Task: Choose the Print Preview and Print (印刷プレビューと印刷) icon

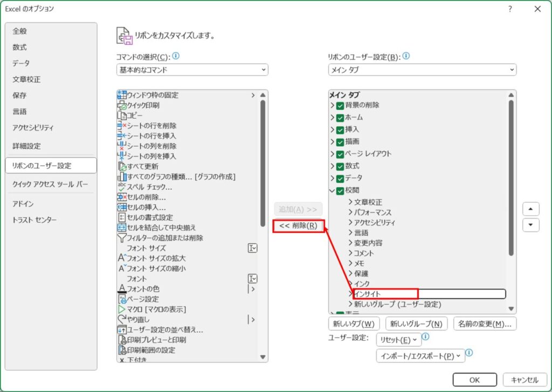Action: (122, 340)
